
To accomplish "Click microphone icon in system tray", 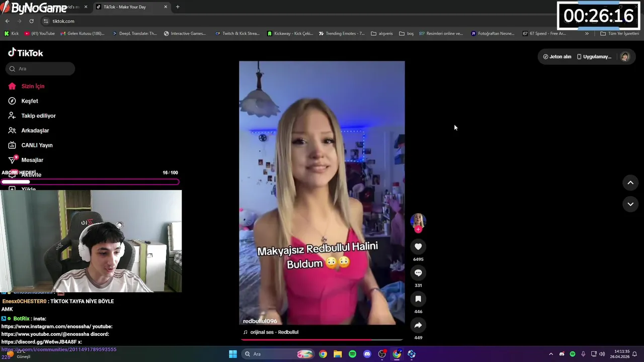I will pyautogui.click(x=583, y=354).
